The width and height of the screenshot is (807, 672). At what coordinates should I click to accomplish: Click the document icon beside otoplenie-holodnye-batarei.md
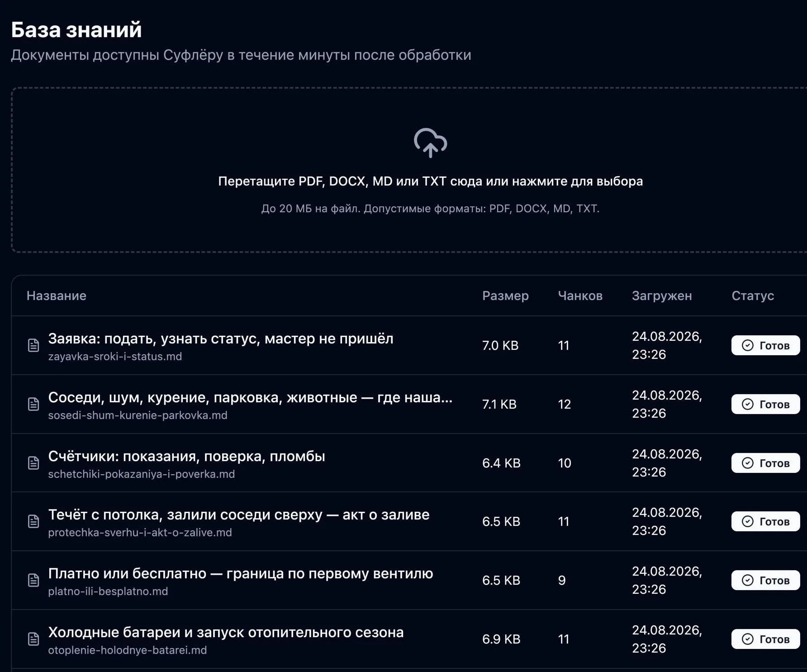(x=33, y=639)
